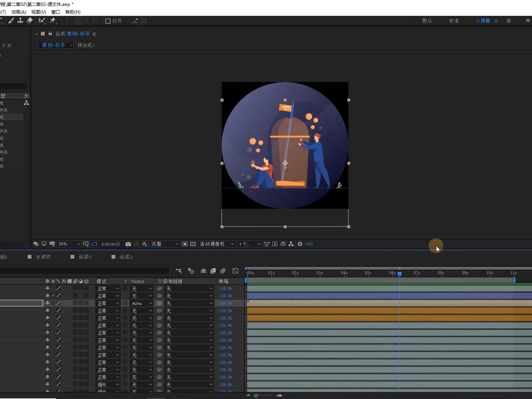Click the Draft 3D icon in timeline

[x=191, y=271]
